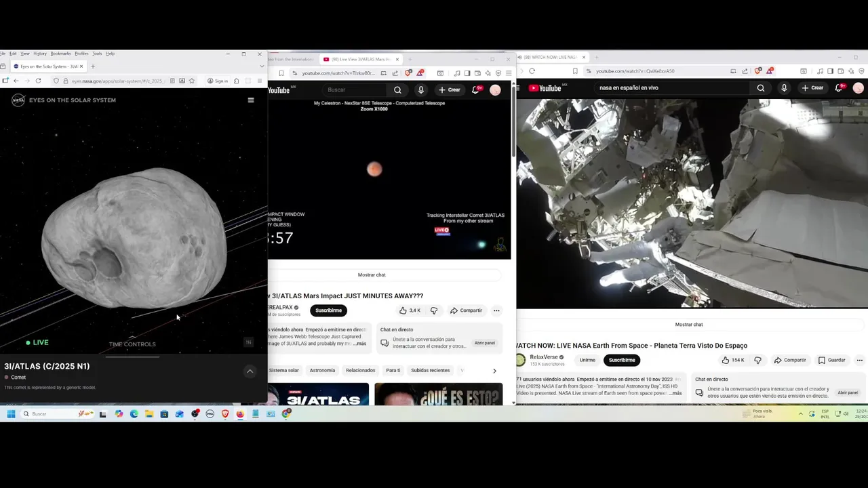Open notifications bell in right YouTube window
The width and height of the screenshot is (868, 488).
[840, 87]
